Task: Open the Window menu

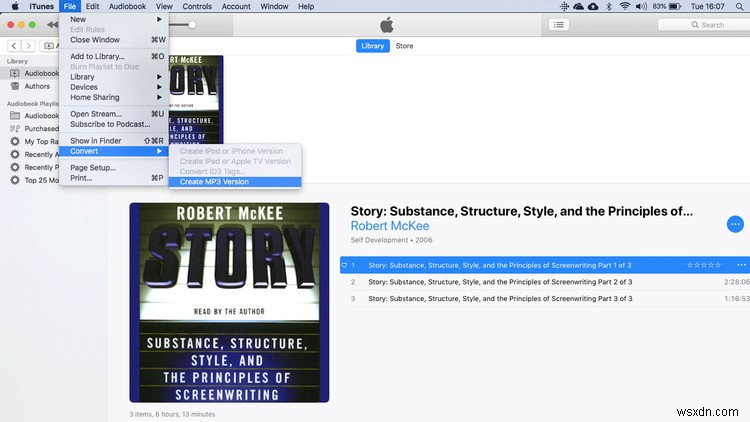Action: point(274,6)
